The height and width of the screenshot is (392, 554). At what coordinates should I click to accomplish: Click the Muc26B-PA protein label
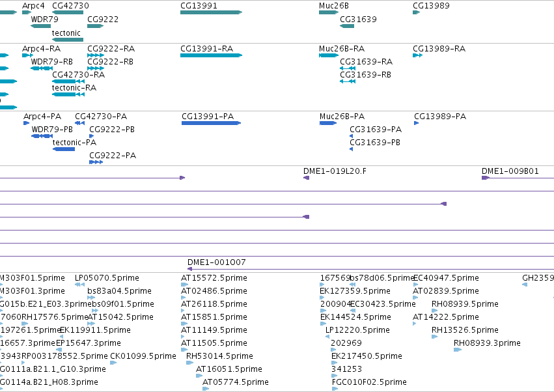click(x=342, y=117)
